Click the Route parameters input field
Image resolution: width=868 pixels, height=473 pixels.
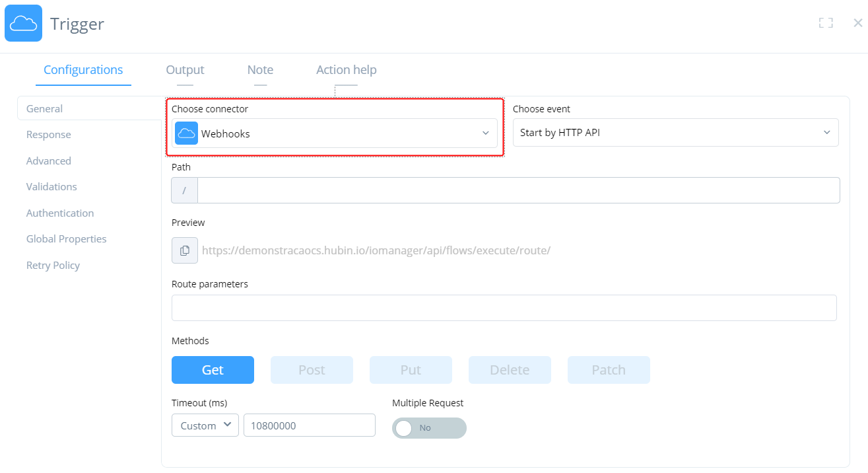click(504, 307)
